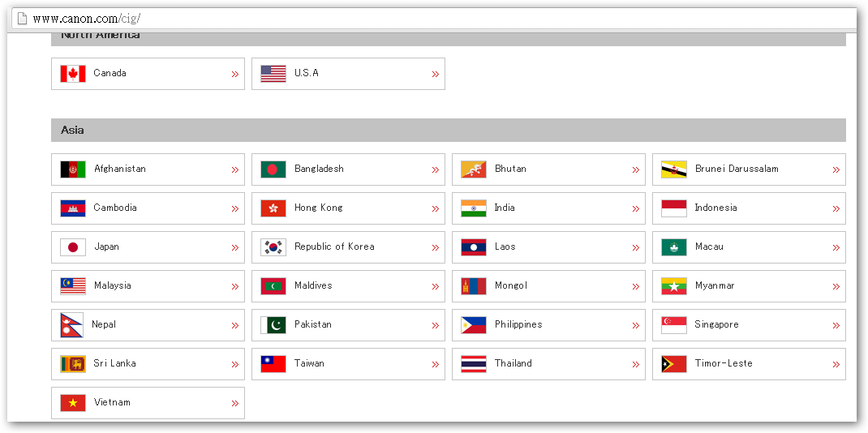Click the Sri Lanka flag icon

coord(73,364)
